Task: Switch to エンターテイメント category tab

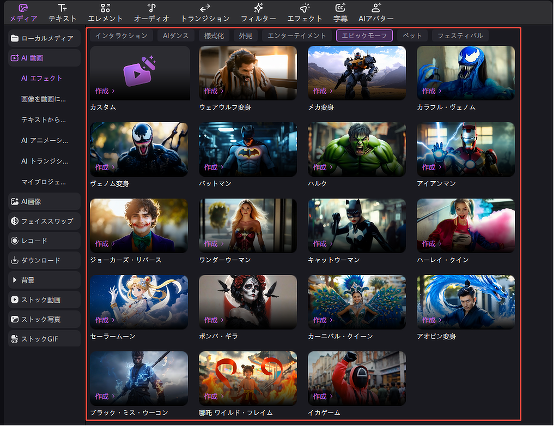Action: [296, 36]
